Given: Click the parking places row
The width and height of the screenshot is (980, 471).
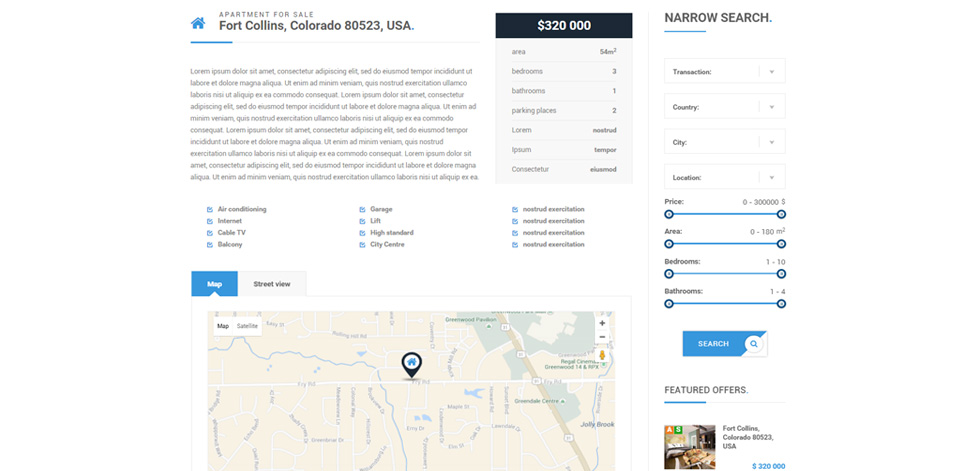Looking at the screenshot, I should click(564, 111).
